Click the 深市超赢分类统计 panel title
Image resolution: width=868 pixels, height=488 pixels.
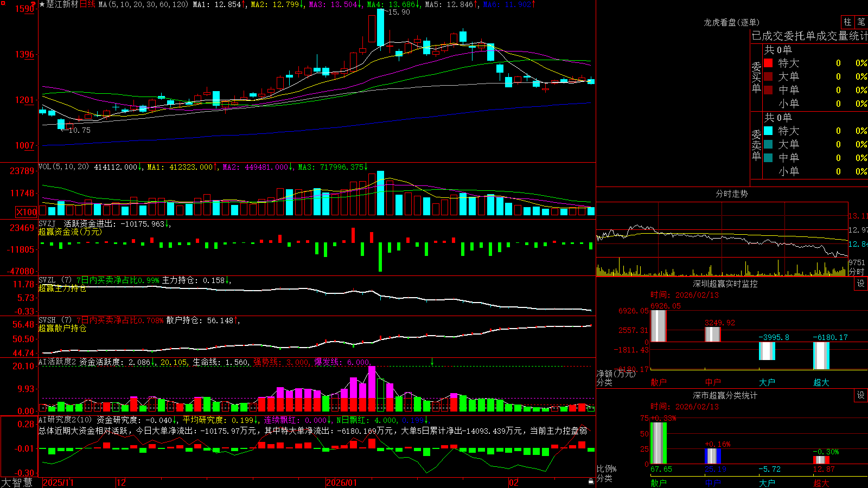(725, 395)
